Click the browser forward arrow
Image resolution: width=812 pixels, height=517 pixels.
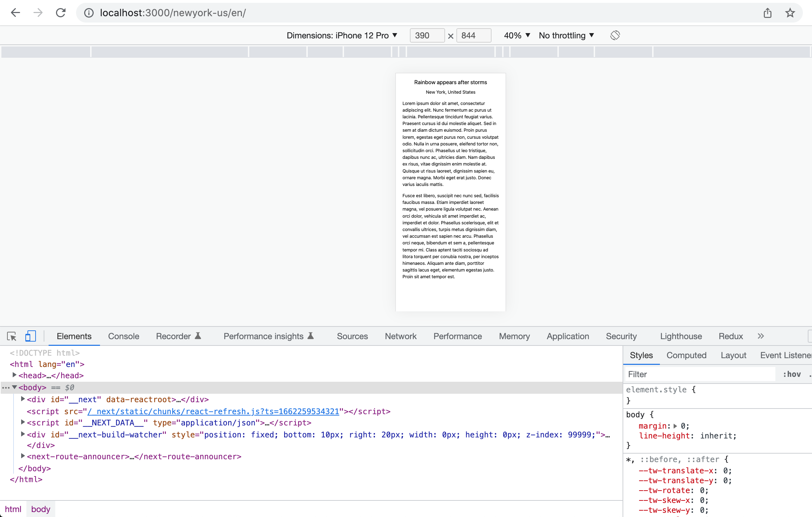click(x=38, y=13)
